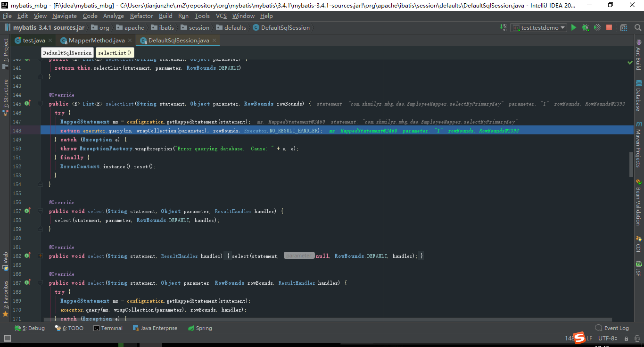Run the test.testdemo configuration
This screenshot has height=347, width=644.
(x=573, y=27)
